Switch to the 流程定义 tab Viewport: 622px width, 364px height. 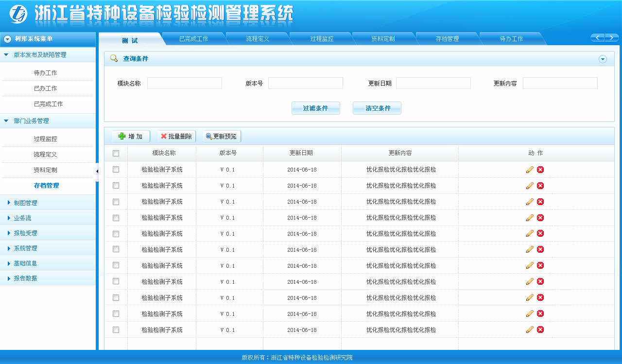coord(258,39)
